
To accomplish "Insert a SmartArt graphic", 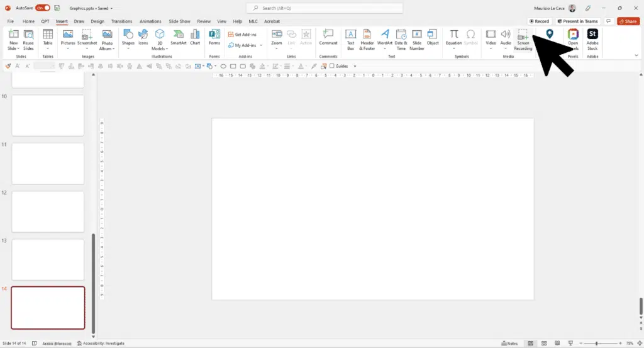I will click(178, 38).
